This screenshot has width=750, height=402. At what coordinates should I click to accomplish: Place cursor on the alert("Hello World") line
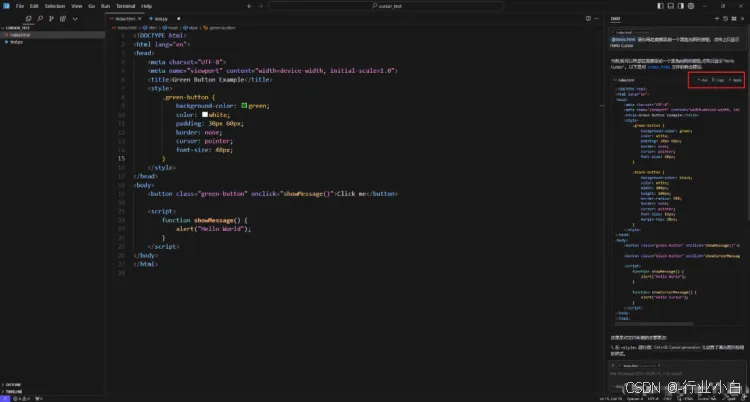coord(213,229)
